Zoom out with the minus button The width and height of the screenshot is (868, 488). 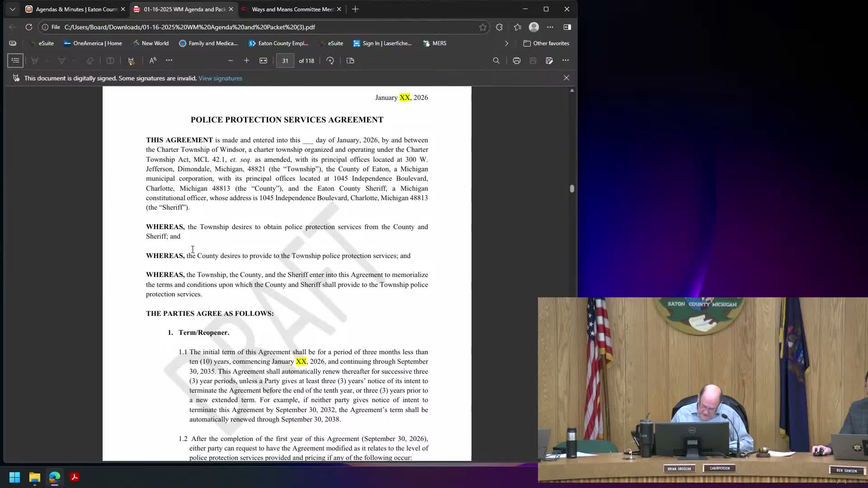pos(231,61)
